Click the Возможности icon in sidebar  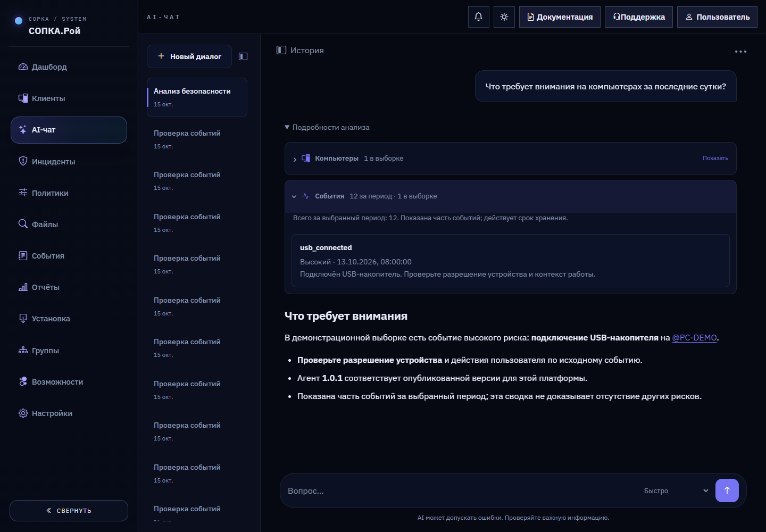click(x=23, y=381)
